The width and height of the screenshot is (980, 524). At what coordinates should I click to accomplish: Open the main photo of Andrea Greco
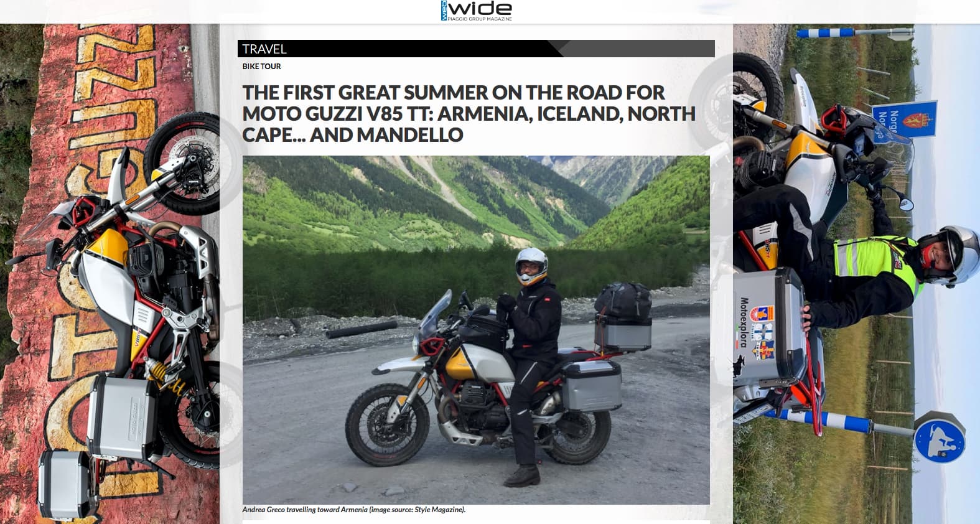(476, 330)
